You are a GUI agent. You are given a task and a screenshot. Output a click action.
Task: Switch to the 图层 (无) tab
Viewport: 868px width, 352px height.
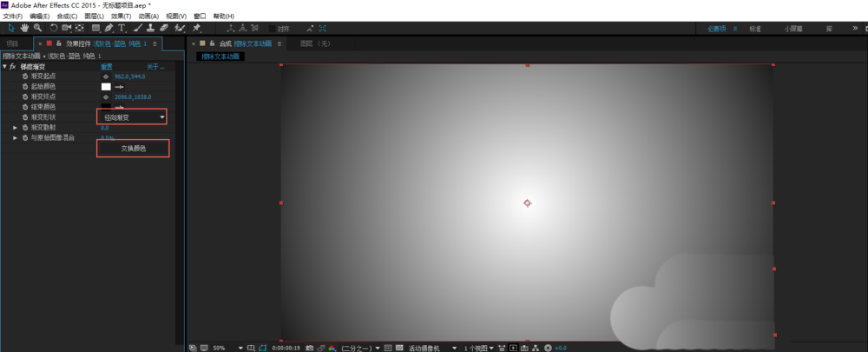click(x=314, y=43)
